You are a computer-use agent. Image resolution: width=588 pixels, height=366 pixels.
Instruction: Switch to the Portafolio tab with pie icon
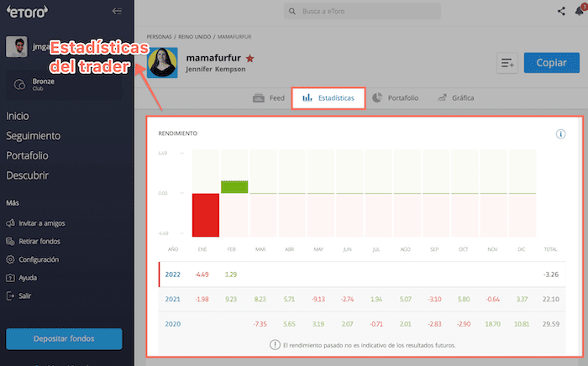tap(396, 98)
